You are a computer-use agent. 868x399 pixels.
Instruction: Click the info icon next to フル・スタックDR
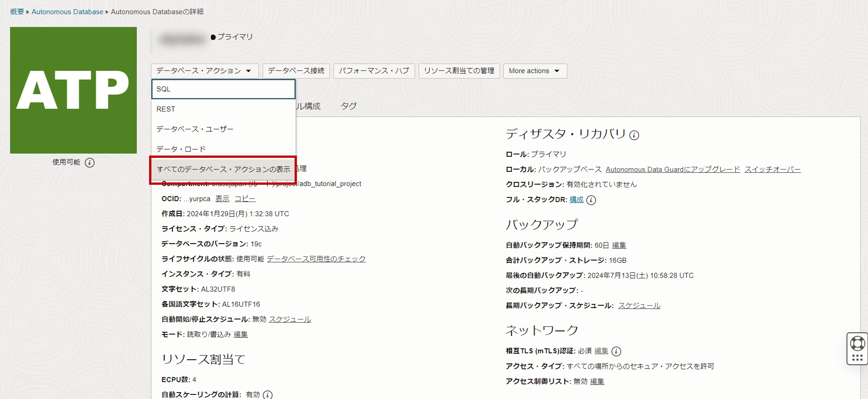pyautogui.click(x=591, y=200)
